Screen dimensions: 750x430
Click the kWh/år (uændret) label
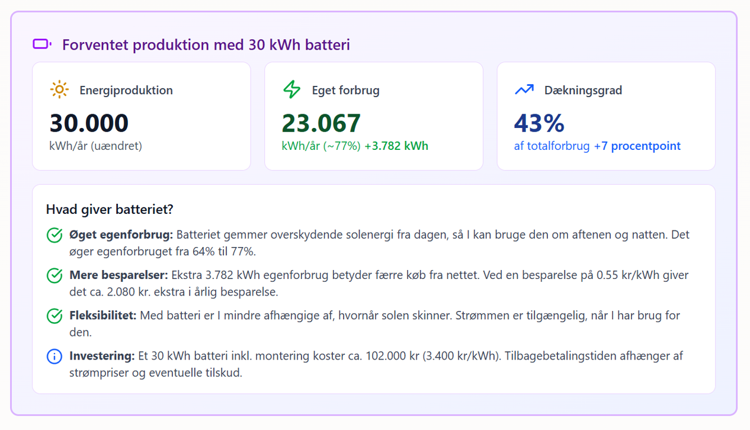[x=96, y=146]
